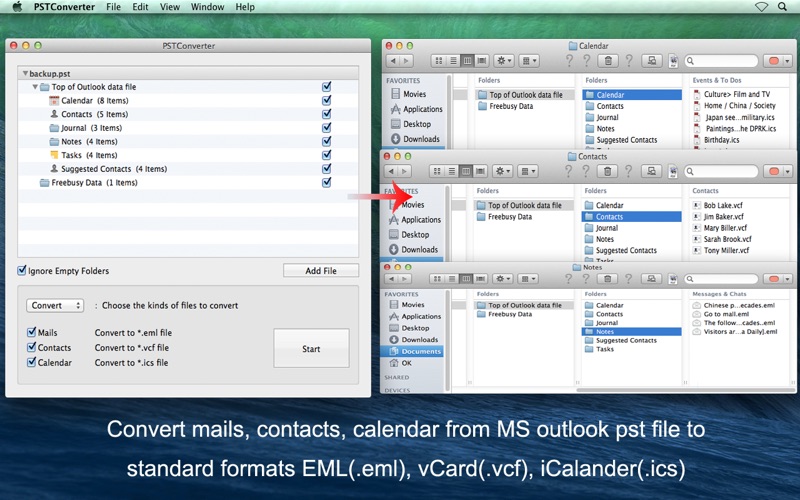Open arrange-by dropdown in Notes window
The height and width of the screenshot is (500, 800).
[x=528, y=279]
